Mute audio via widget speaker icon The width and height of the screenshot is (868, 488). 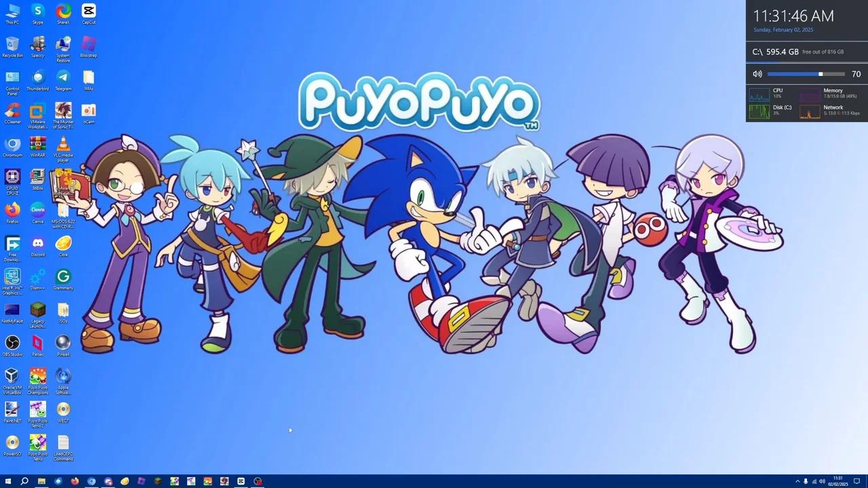click(x=757, y=74)
